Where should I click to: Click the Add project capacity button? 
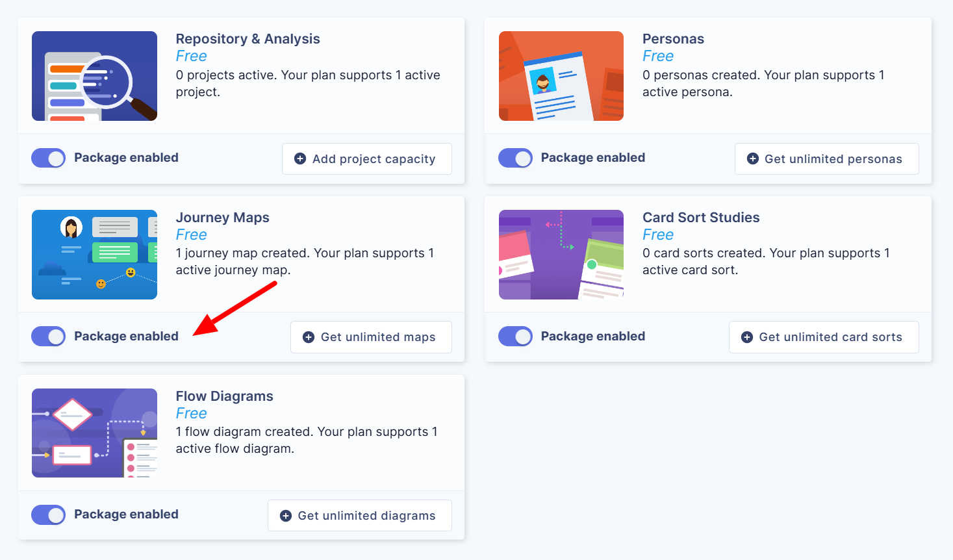click(x=366, y=159)
